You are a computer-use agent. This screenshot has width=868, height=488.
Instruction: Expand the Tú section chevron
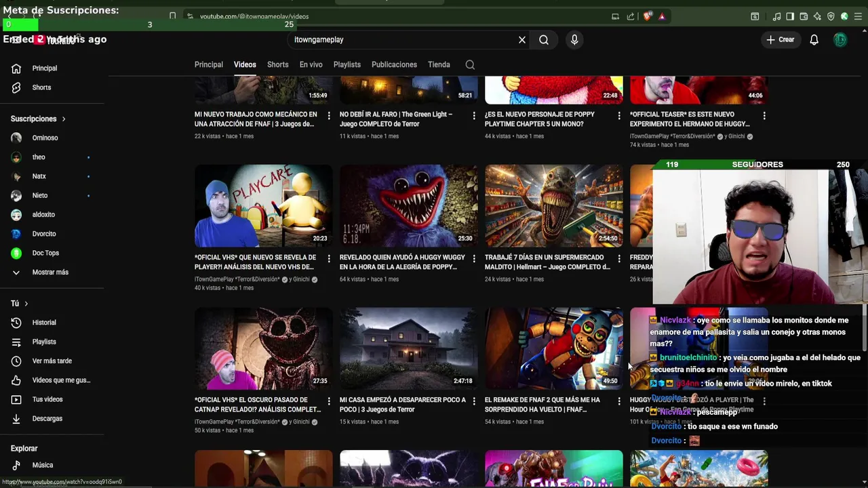(26, 304)
